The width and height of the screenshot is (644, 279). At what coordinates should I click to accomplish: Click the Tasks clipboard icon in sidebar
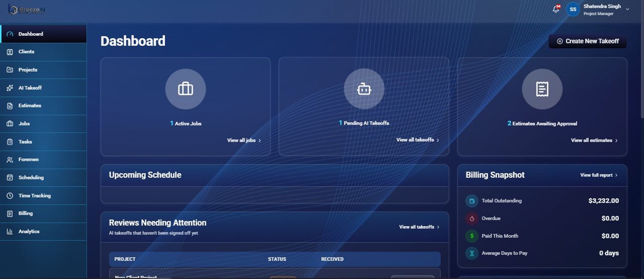[10, 142]
